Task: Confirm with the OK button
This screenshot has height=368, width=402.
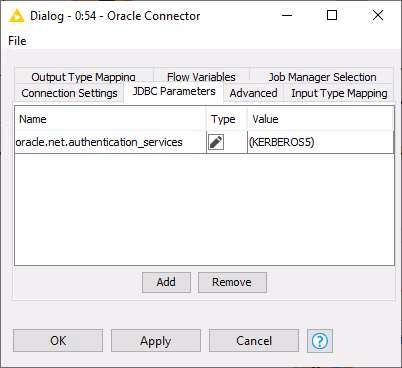Action: pyautogui.click(x=58, y=341)
